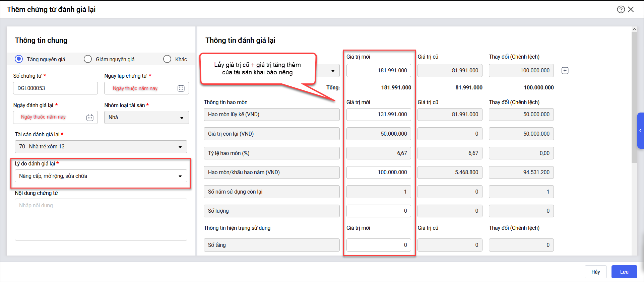Close the revaluation voucher dialog
644x282 pixels.
click(x=631, y=9)
